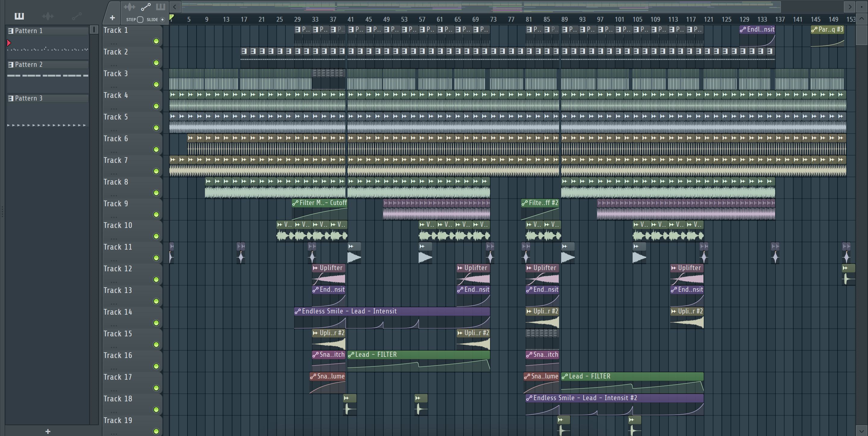Click bar 89 on timeline ruler
Screen dimensions: 868x436
(565, 20)
